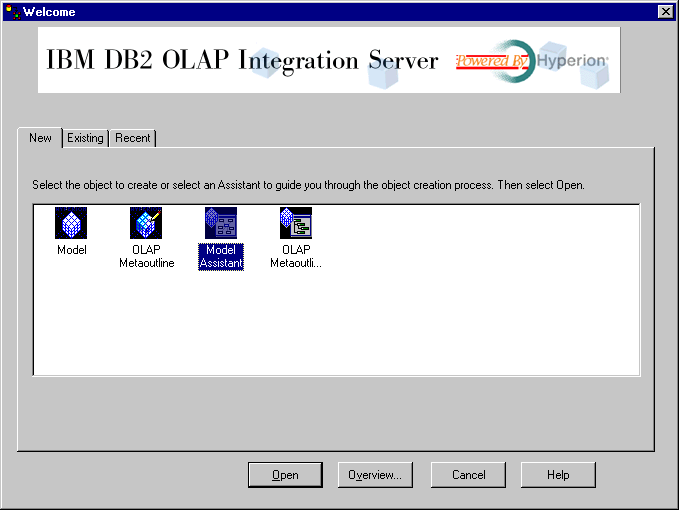679x510 pixels.
Task: Switch to the Recent tab
Action: point(133,138)
